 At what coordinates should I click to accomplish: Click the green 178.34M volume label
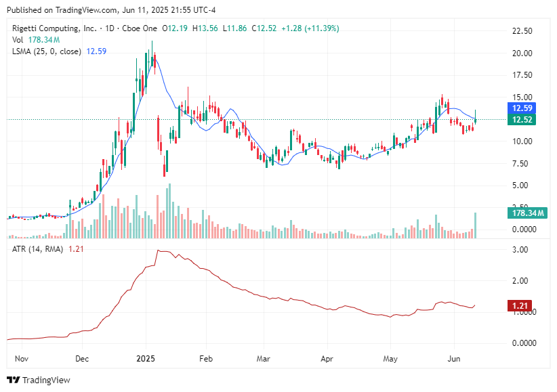click(527, 213)
